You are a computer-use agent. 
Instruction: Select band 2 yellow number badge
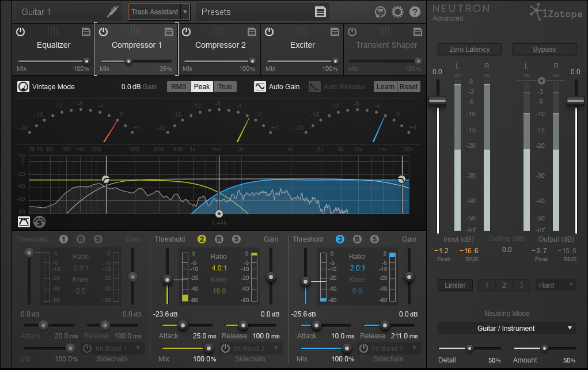(x=202, y=239)
